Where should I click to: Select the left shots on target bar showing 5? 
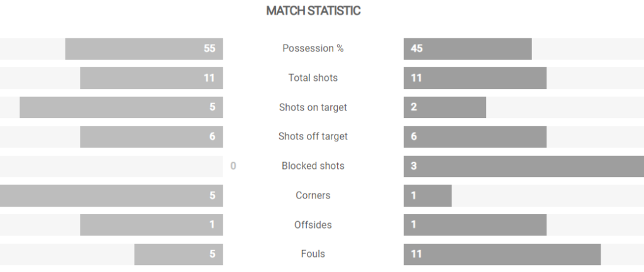[x=121, y=107]
